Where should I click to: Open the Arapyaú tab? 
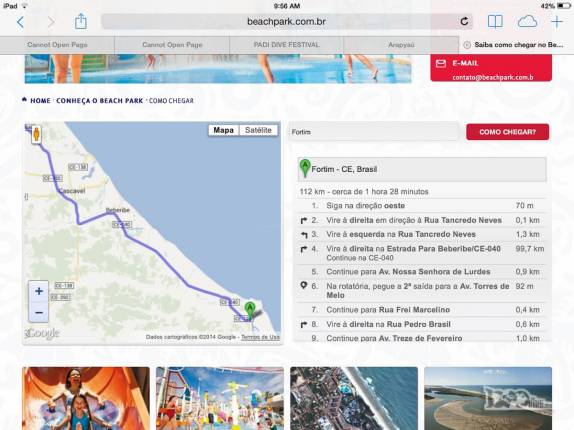point(401,45)
